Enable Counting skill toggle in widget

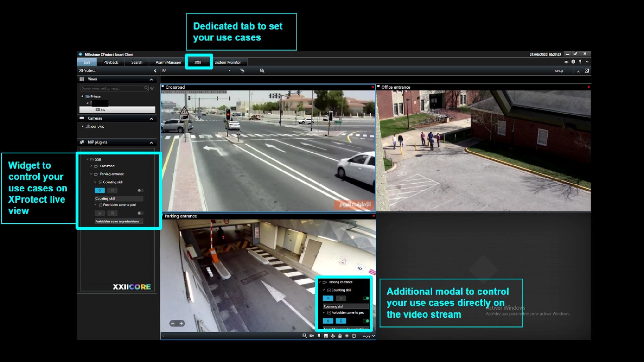point(140,190)
